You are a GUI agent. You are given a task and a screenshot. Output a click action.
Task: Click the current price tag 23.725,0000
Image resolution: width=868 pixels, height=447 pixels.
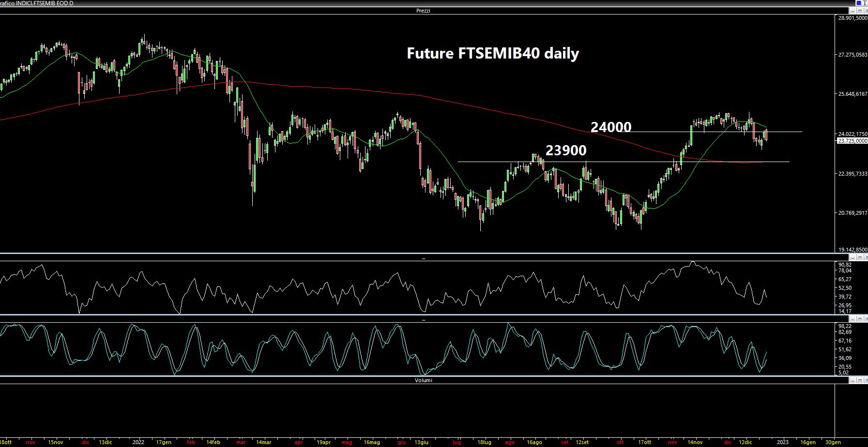tap(853, 141)
